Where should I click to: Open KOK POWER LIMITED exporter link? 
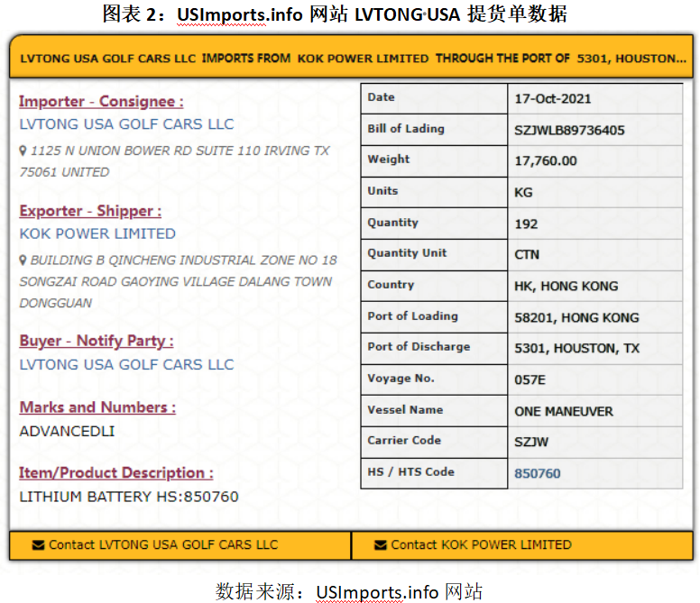[x=97, y=233]
